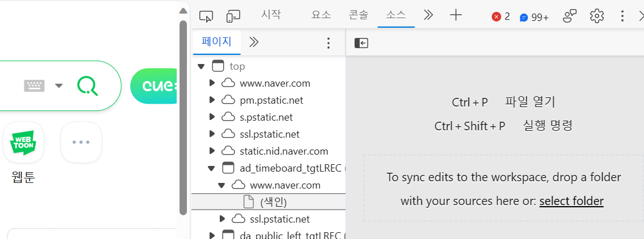The height and width of the screenshot is (239, 644).
Task: Click the Ctrl + P 파일 열기 hint
Action: (x=504, y=102)
